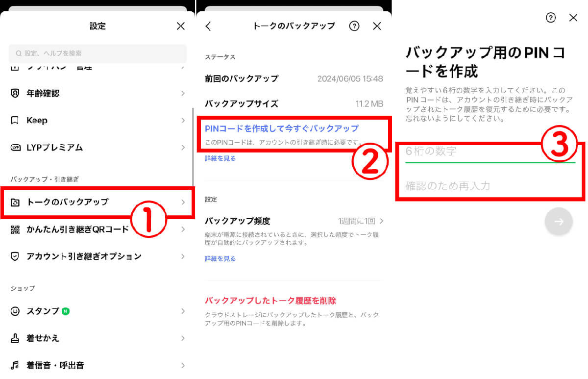Click the 年齢確認 shield icon
Image resolution: width=588 pixels, height=379 pixels.
coord(15,93)
